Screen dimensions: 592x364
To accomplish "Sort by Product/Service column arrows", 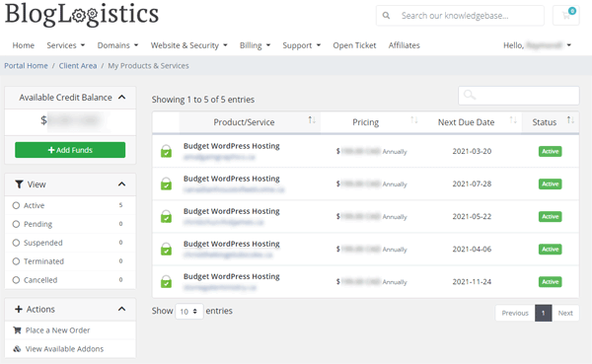I will click(x=312, y=120).
